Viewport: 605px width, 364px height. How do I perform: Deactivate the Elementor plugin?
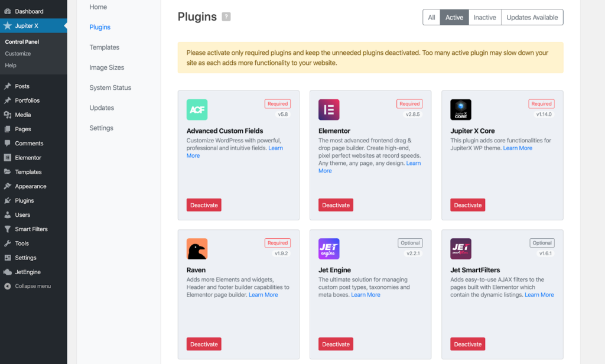[x=336, y=205]
